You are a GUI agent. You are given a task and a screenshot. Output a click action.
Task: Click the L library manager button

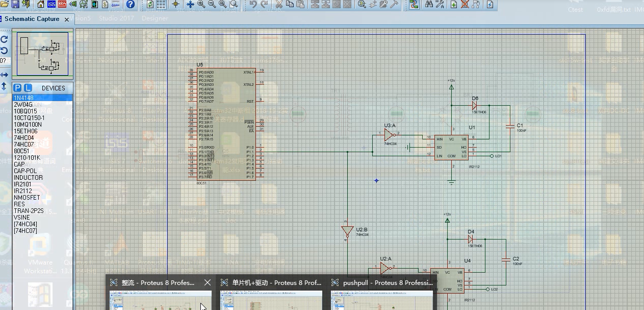pos(28,88)
